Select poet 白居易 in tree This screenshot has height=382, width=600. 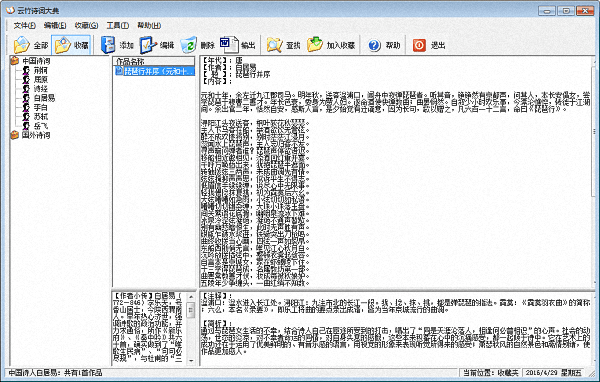[x=44, y=98]
